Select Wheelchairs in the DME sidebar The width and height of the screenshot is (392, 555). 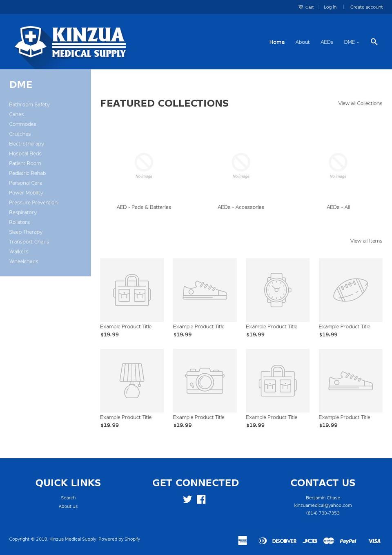pos(23,261)
